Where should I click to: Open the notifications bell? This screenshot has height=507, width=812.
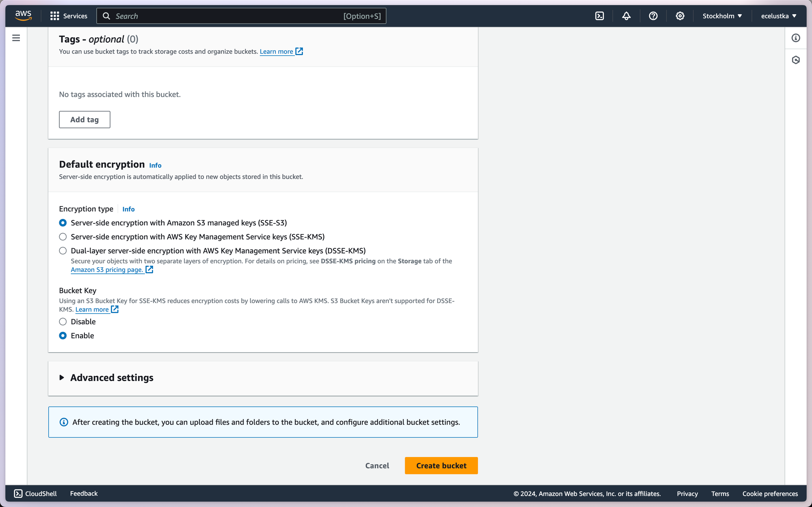pyautogui.click(x=626, y=16)
